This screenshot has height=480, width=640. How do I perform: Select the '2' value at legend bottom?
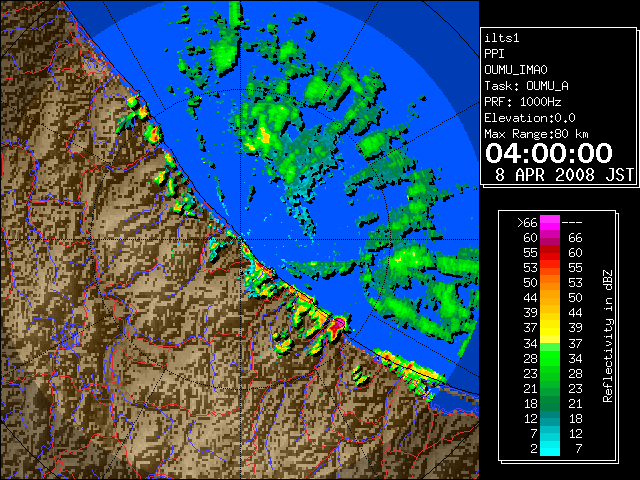tap(534, 449)
